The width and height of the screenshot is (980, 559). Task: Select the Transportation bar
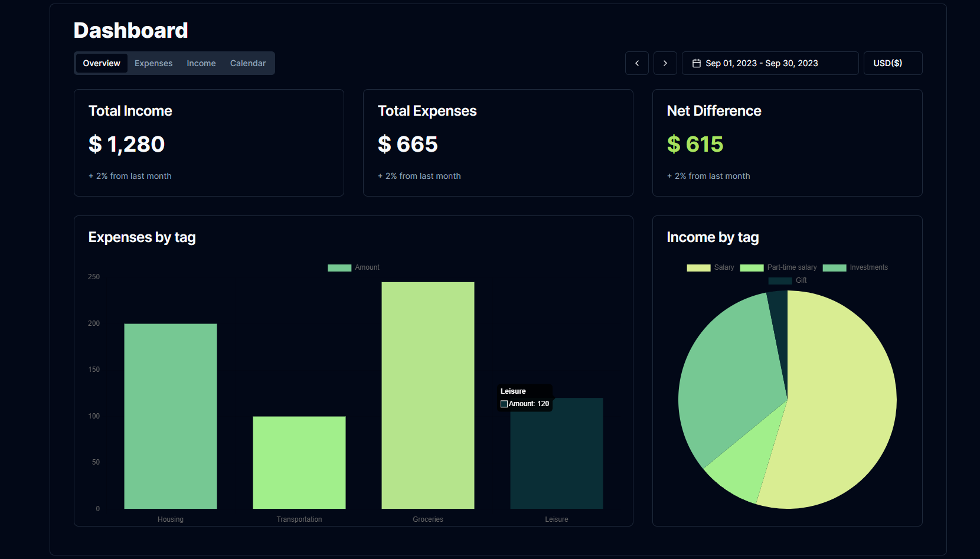(299, 462)
